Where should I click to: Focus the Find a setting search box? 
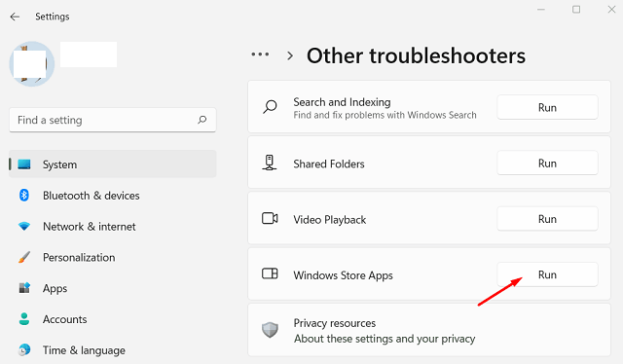[x=113, y=120]
